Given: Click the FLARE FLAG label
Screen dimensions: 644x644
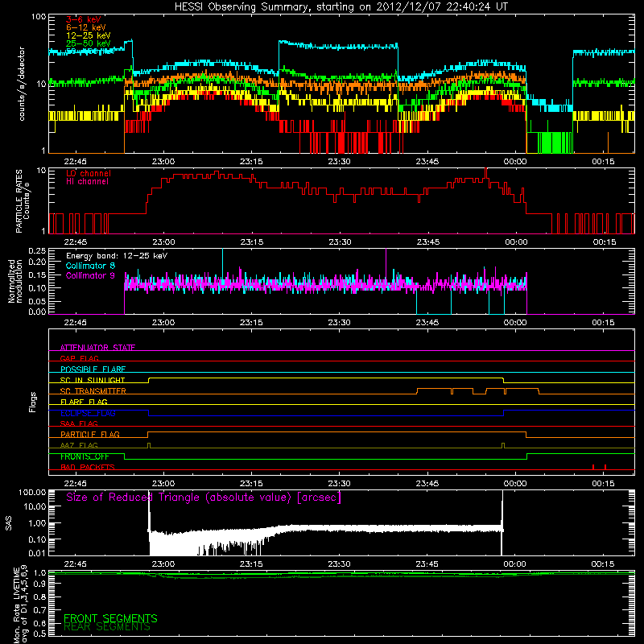Looking at the screenshot, I should tap(84, 402).
